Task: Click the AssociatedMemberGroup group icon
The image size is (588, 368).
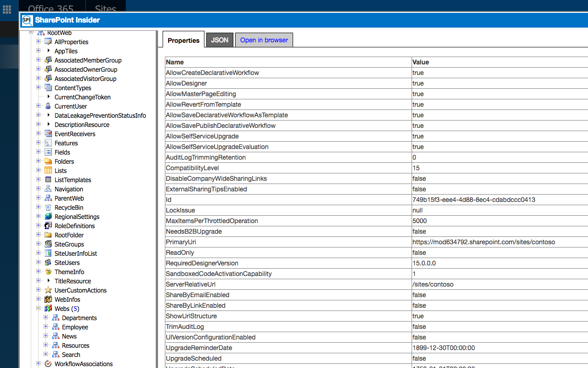Action: pyautogui.click(x=48, y=60)
